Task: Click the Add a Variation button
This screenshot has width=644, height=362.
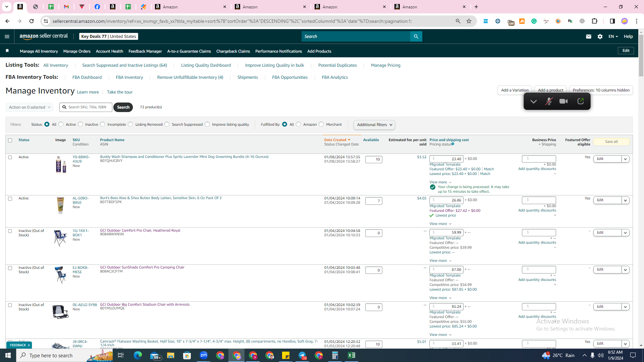Action: (x=515, y=90)
